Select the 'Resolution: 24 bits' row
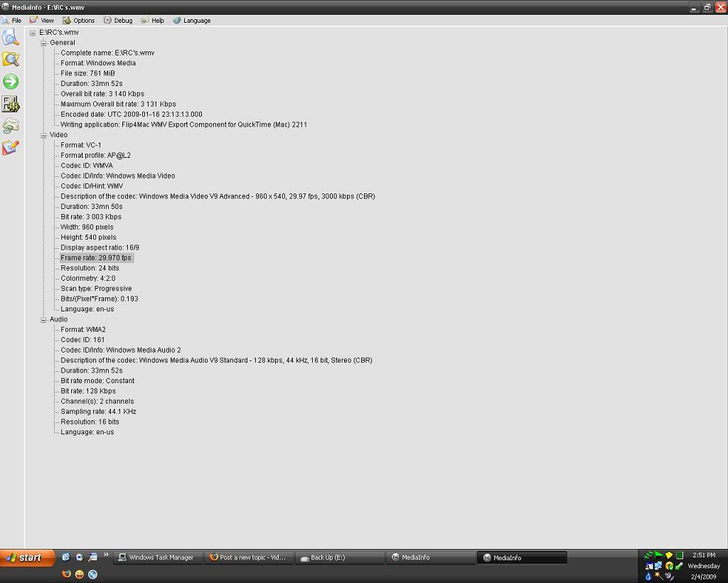 click(x=90, y=268)
